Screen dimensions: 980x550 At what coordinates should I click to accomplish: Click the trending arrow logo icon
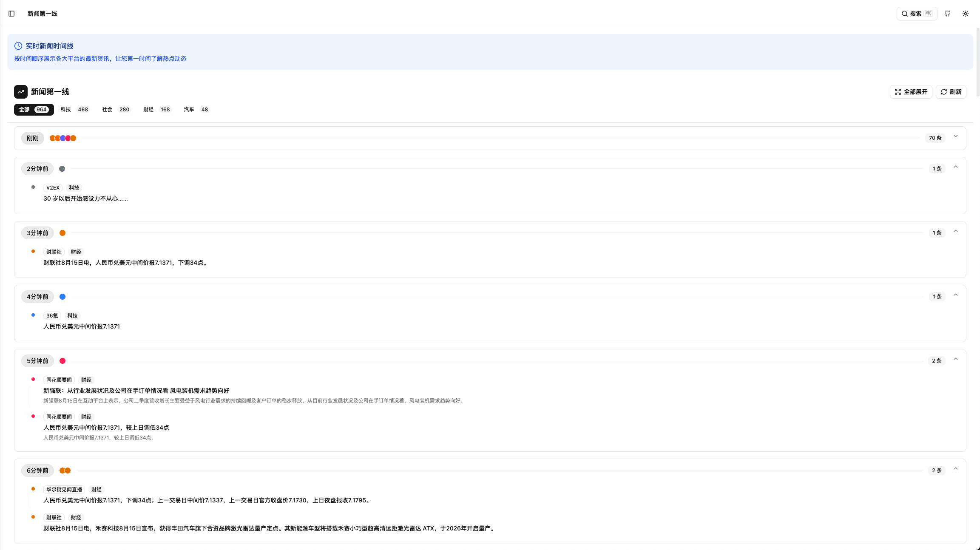point(21,92)
